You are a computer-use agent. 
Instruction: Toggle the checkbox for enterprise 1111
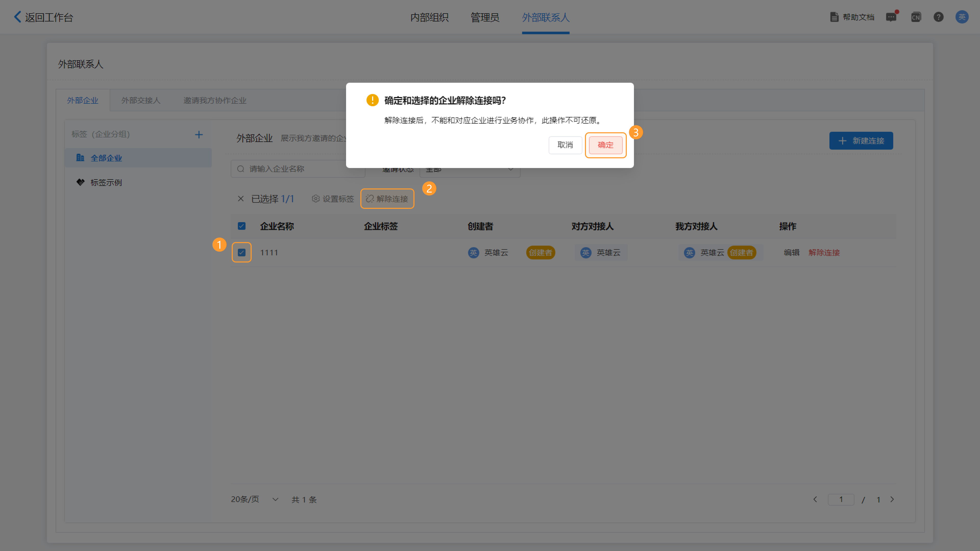click(x=242, y=252)
